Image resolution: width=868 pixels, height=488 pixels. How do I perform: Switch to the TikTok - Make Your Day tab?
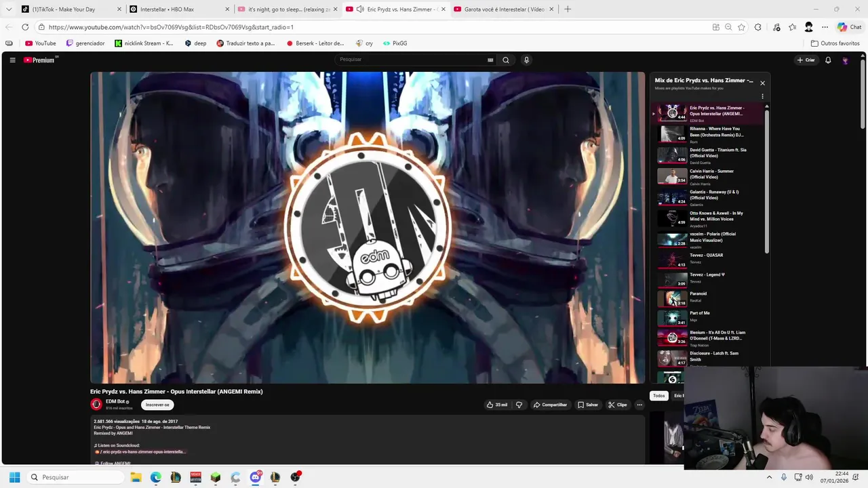click(71, 9)
